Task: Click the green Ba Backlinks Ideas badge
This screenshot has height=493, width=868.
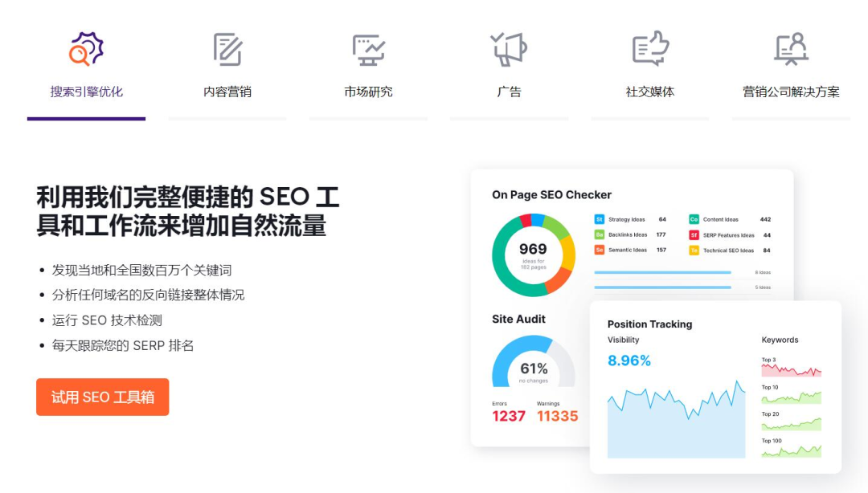Action: click(600, 234)
